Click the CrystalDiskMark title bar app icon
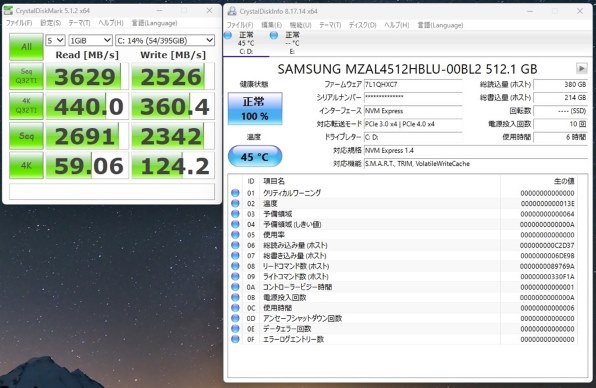Screen dimensions: 596x388 (x=8, y=11)
